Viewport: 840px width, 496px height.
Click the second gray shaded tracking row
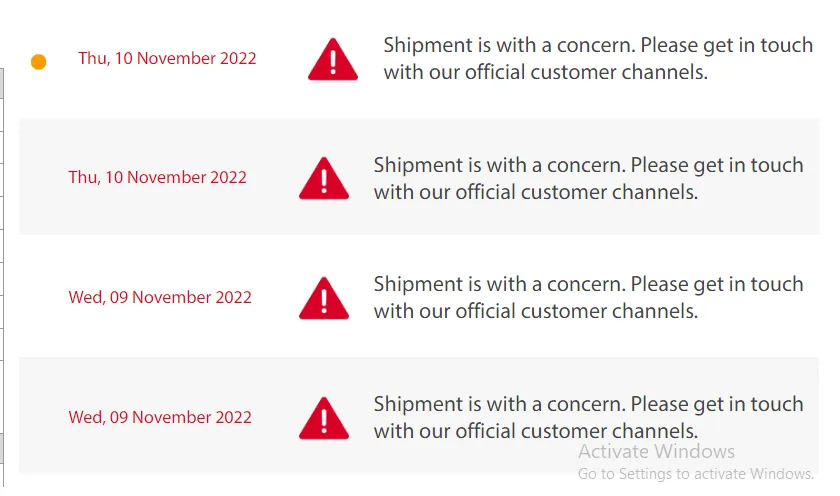click(x=419, y=177)
